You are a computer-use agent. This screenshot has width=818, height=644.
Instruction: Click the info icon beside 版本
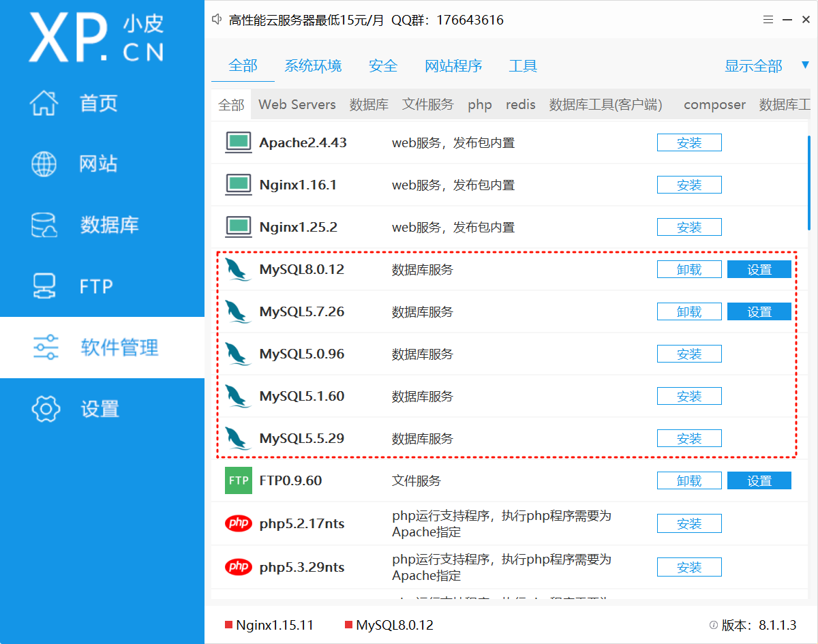[714, 625]
